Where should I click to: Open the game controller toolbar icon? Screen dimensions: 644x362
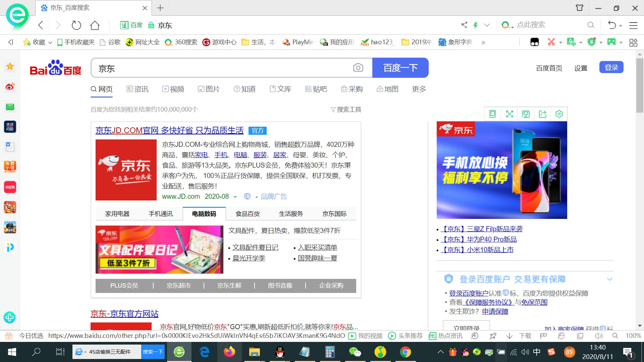click(611, 42)
